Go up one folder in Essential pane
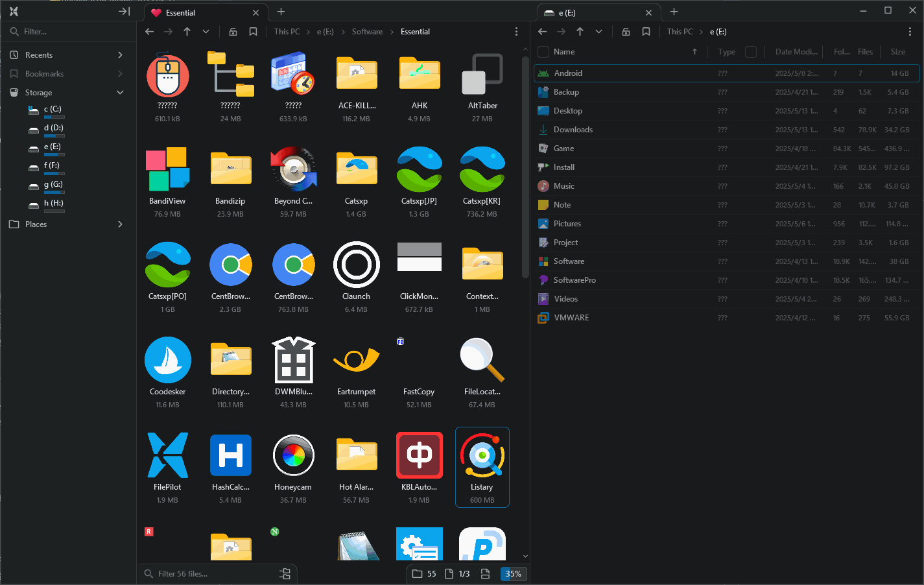The image size is (924, 585). (x=187, y=32)
